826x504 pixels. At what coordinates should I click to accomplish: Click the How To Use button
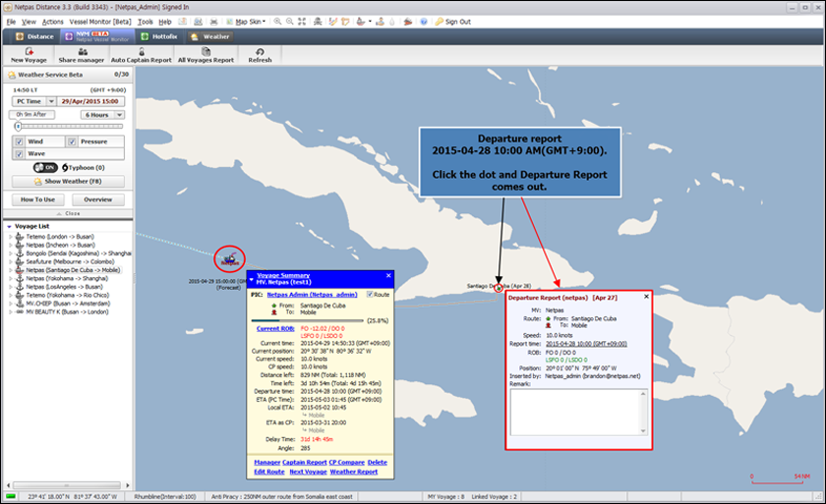click(x=38, y=199)
